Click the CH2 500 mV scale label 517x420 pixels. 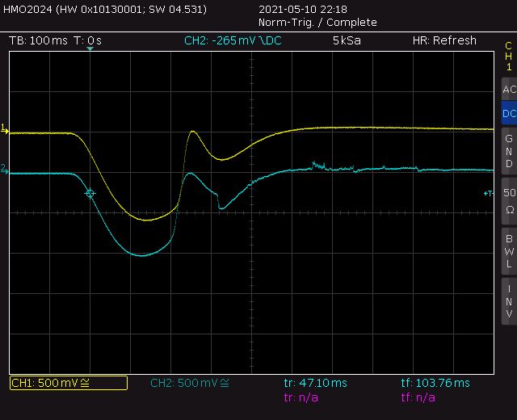click(x=190, y=383)
